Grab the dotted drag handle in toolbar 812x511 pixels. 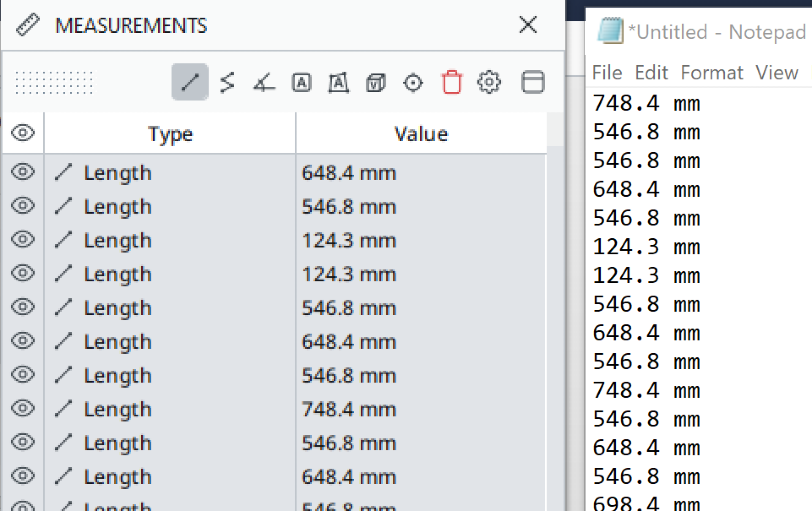pyautogui.click(x=54, y=82)
